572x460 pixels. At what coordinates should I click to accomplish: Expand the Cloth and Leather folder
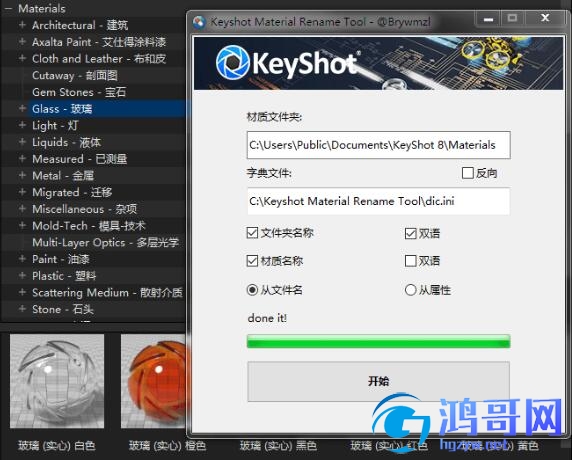pyautogui.click(x=22, y=58)
